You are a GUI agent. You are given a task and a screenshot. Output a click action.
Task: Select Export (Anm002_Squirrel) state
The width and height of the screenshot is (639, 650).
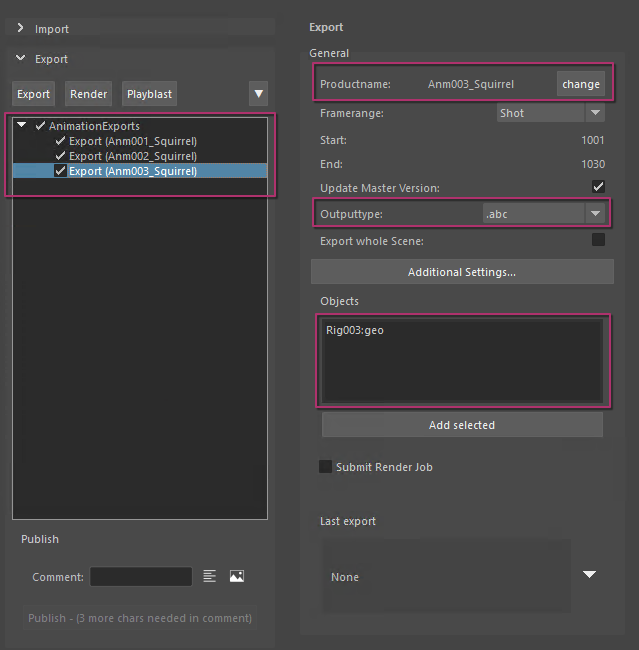(133, 156)
